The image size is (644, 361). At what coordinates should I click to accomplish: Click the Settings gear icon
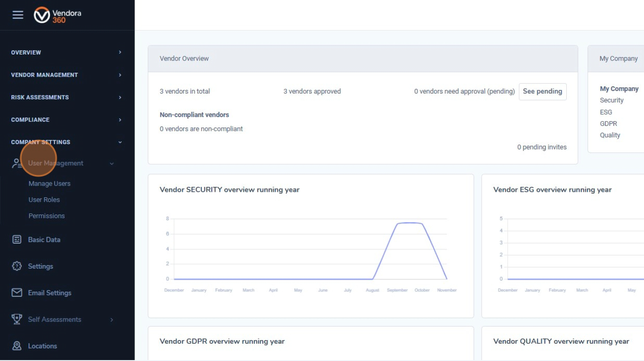pos(17,266)
